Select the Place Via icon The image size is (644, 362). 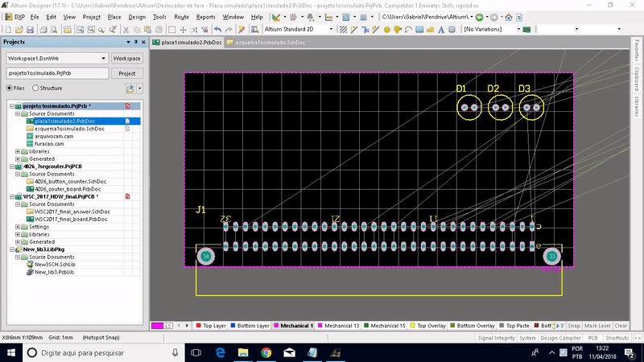click(397, 30)
